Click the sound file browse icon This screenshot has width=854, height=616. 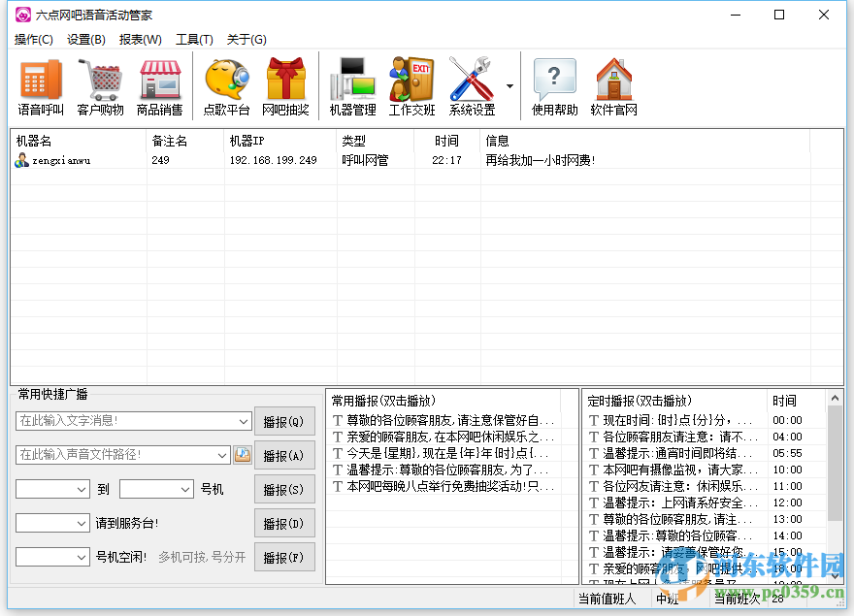[242, 454]
